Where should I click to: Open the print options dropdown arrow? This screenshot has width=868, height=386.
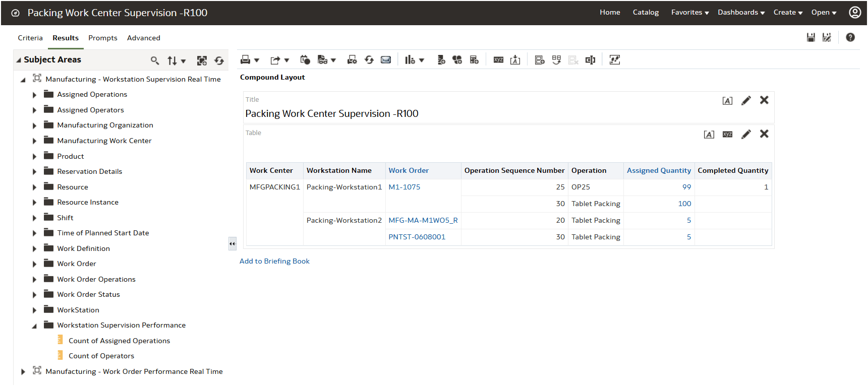257,60
